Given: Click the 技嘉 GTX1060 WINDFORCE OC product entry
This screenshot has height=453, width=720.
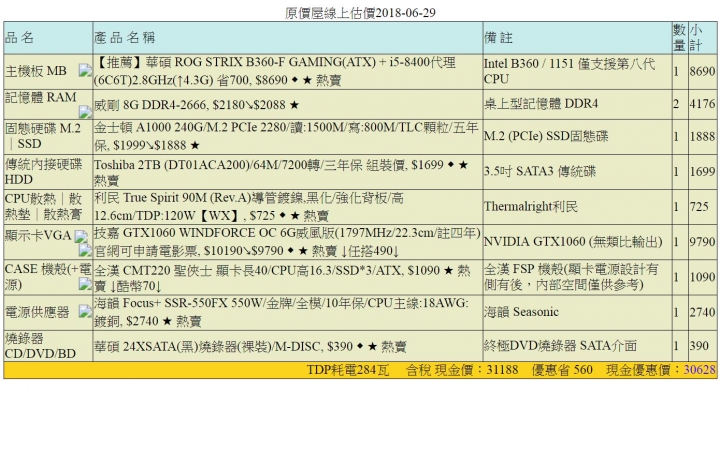Looking at the screenshot, I should (x=287, y=241).
